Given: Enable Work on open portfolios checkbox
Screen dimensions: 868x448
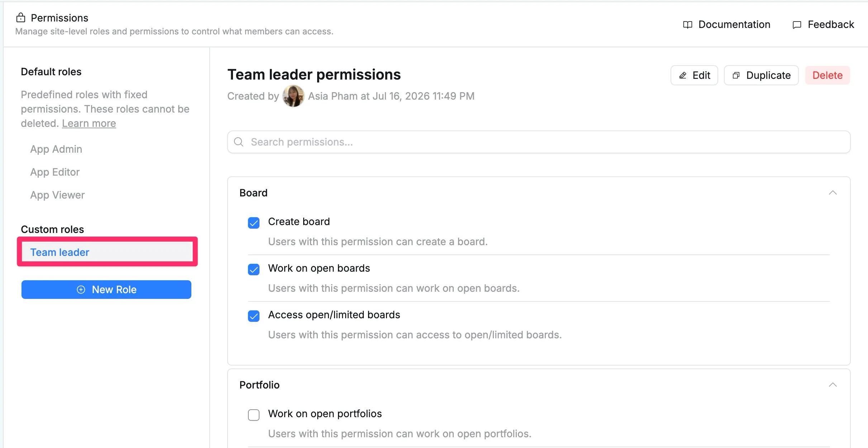Looking at the screenshot, I should (254, 415).
